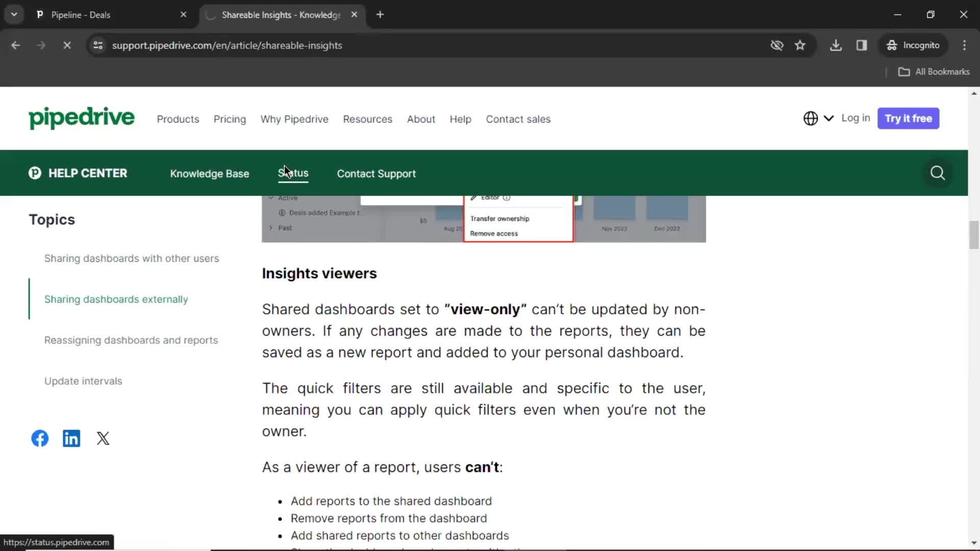Jump to Sharing dashboards externally topic

(116, 299)
